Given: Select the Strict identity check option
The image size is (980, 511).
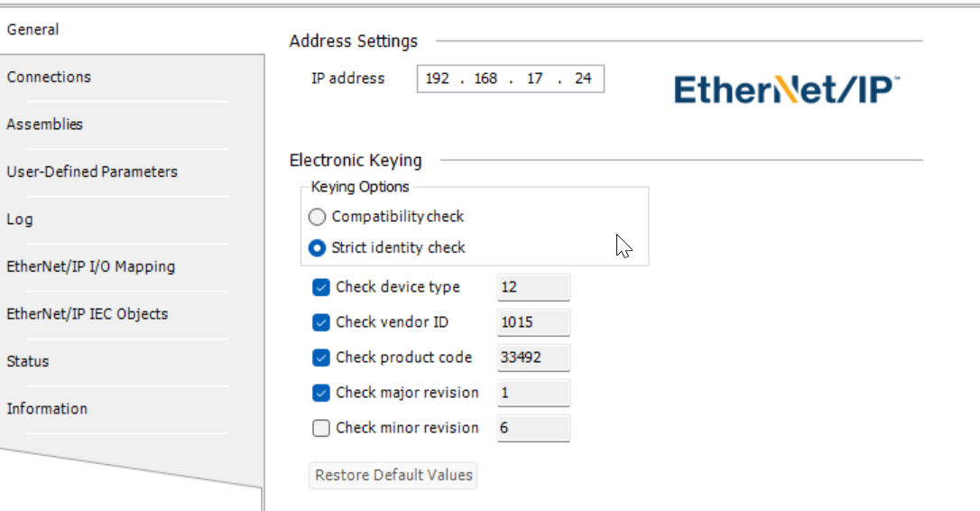Looking at the screenshot, I should coord(318,247).
